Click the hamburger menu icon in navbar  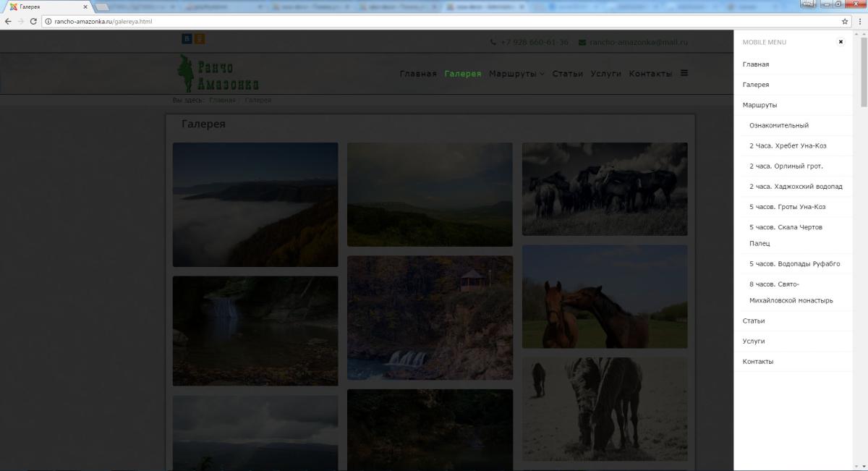point(684,73)
